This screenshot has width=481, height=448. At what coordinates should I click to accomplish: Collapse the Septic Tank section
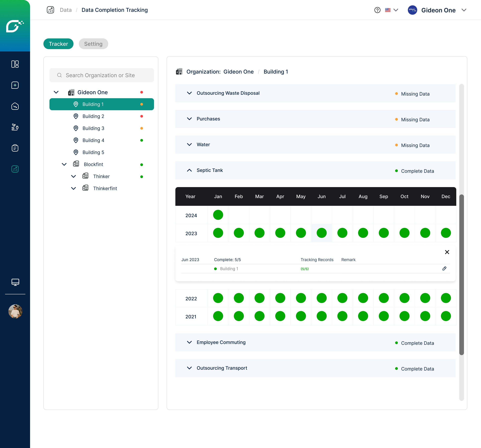coord(189,170)
